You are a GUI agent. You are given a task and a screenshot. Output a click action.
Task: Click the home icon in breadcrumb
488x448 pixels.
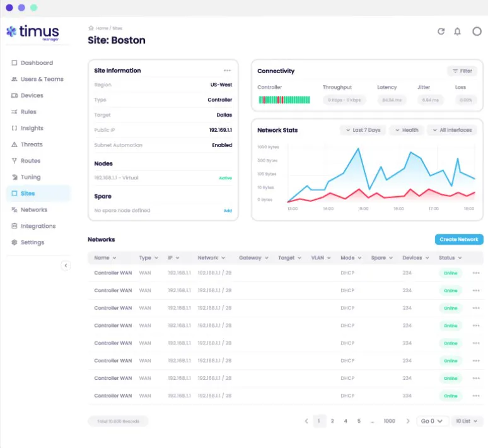click(91, 28)
